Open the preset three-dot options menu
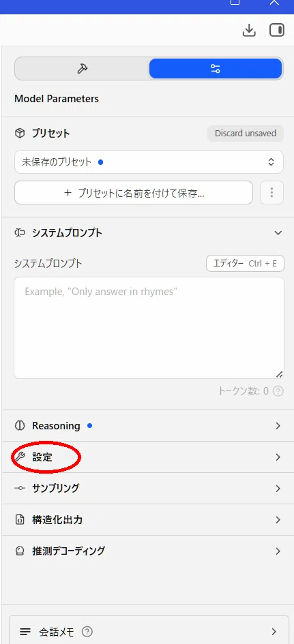 click(271, 193)
